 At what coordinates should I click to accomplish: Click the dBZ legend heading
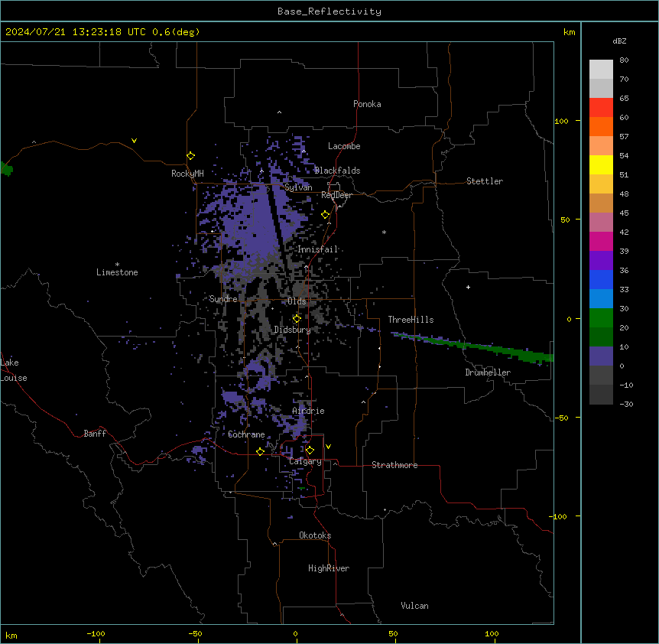(619, 41)
